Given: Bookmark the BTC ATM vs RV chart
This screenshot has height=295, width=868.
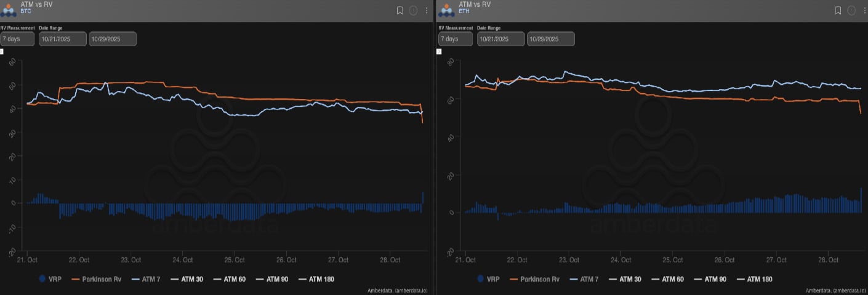Looking at the screenshot, I should 400,10.
